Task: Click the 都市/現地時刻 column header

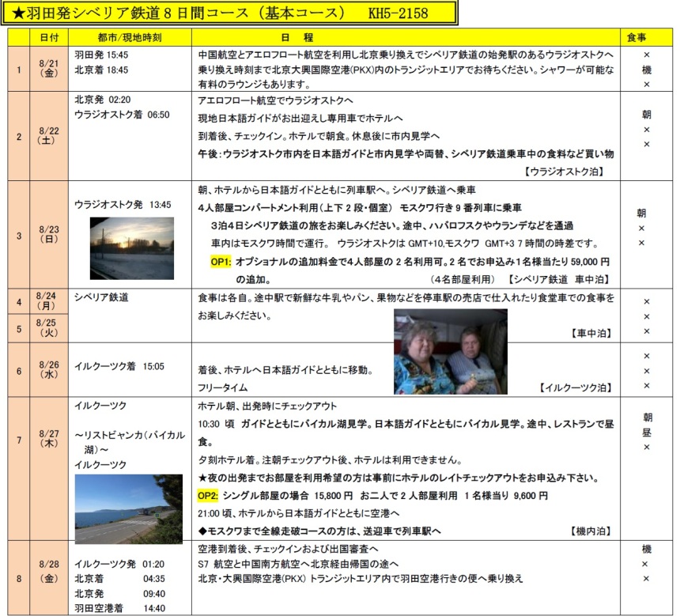Action: [130, 38]
